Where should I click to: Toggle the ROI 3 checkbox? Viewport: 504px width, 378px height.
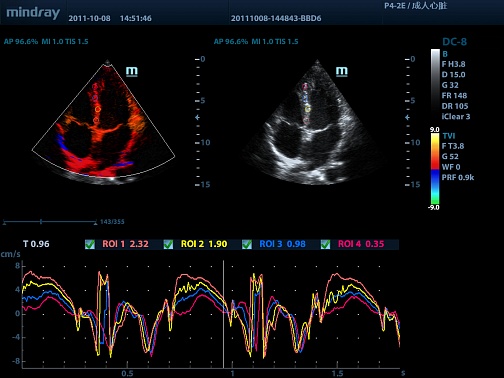(247, 244)
